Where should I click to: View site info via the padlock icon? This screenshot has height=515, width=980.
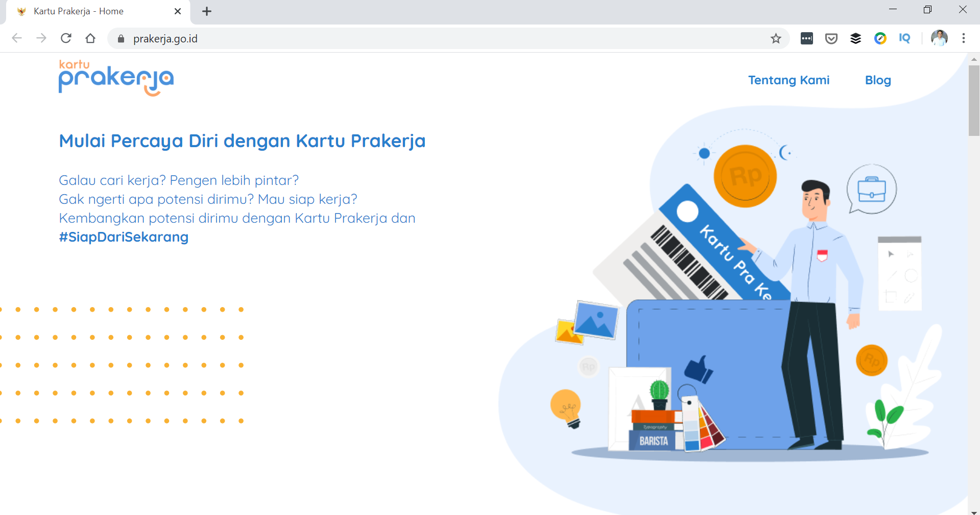(x=121, y=39)
